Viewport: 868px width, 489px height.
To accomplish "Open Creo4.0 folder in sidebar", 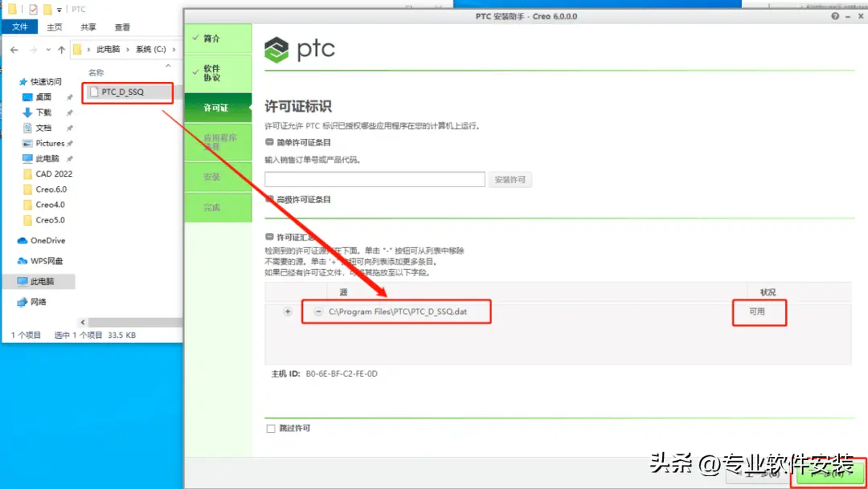I will click(x=44, y=205).
